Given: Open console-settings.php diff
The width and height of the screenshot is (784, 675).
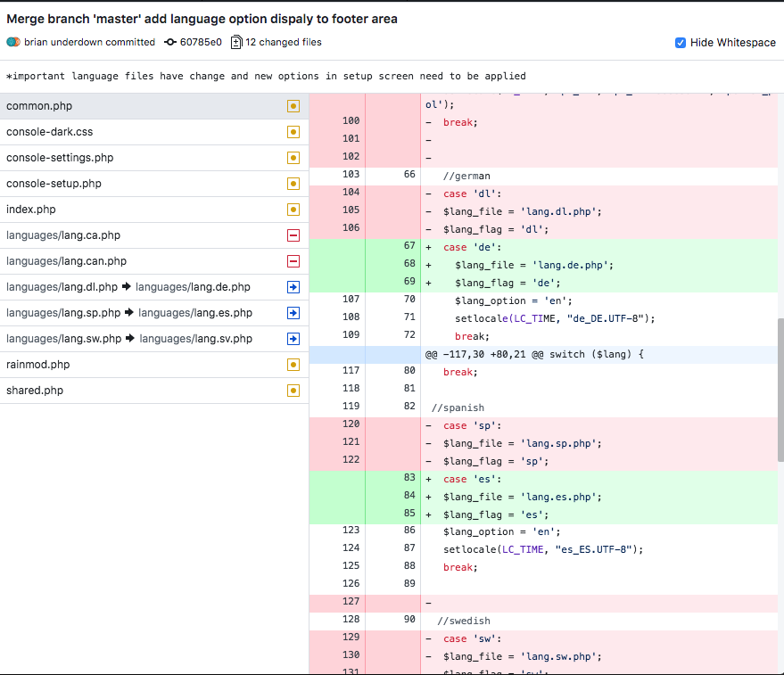Looking at the screenshot, I should pyautogui.click(x=154, y=158).
